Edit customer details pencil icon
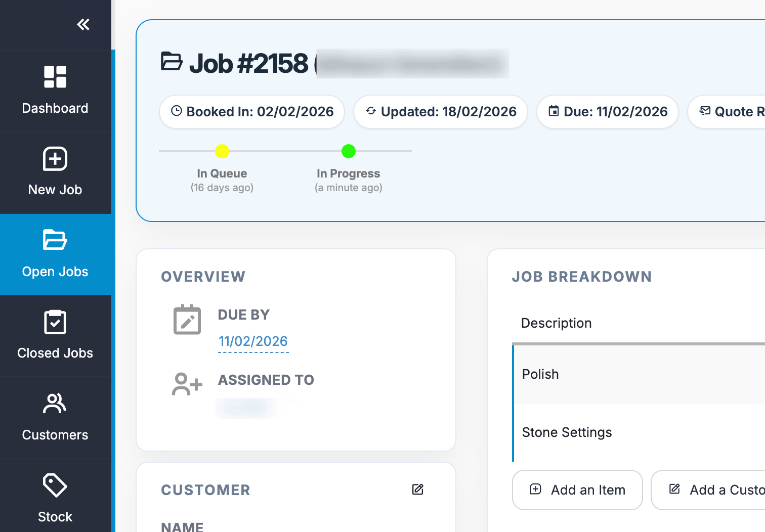The height and width of the screenshot is (532, 765). [417, 490]
